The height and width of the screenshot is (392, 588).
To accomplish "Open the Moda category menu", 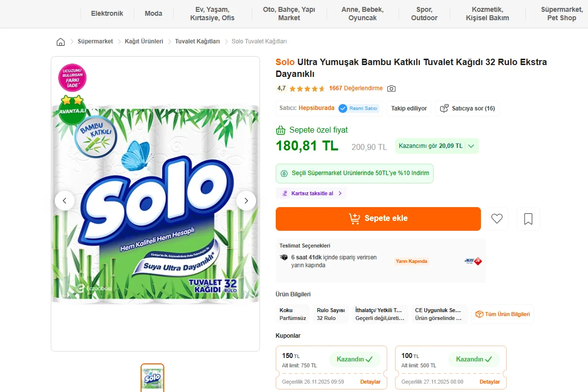I will 153,14.
